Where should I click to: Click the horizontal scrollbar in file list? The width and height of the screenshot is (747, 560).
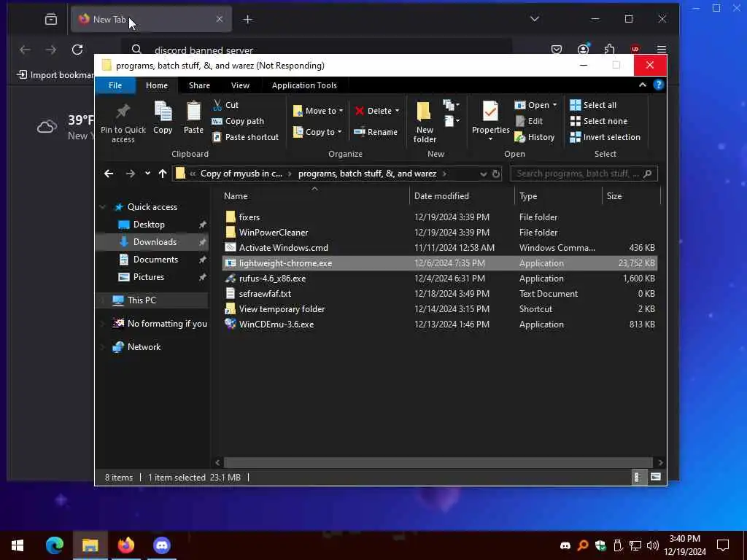[438, 462]
